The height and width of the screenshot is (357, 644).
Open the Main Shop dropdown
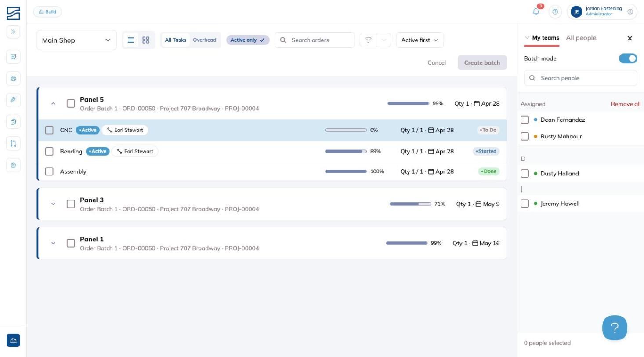click(x=76, y=40)
